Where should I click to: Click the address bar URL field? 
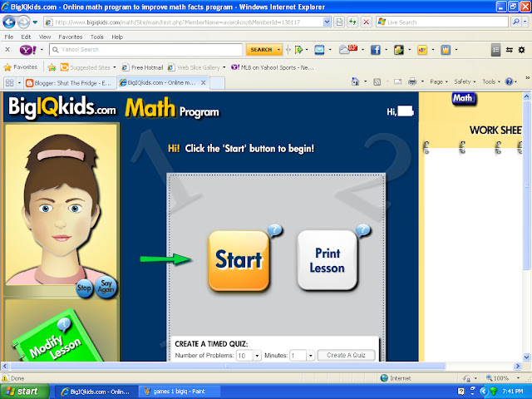[183, 22]
